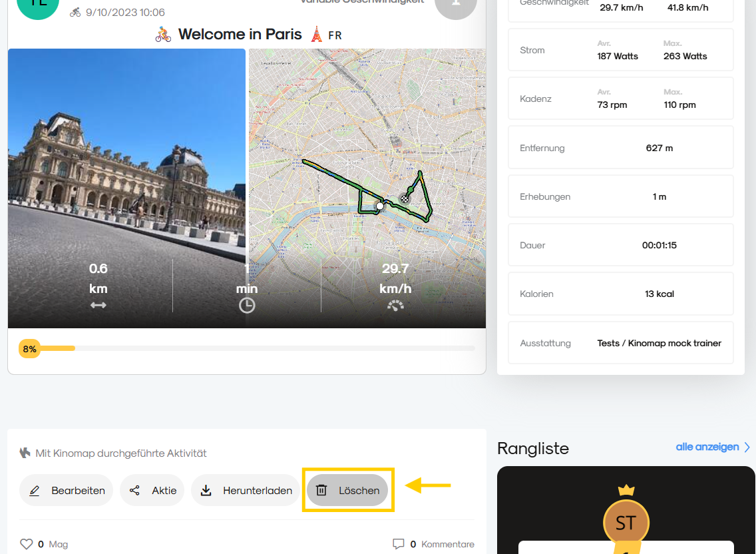The height and width of the screenshot is (554, 756).
Task: Click the Ausstattung row label
Action: point(545,343)
